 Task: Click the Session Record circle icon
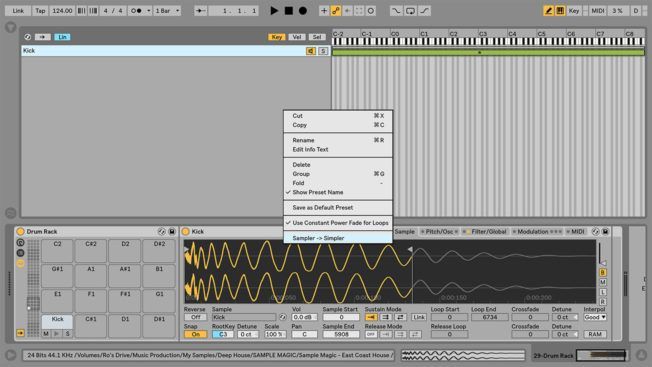tap(370, 11)
